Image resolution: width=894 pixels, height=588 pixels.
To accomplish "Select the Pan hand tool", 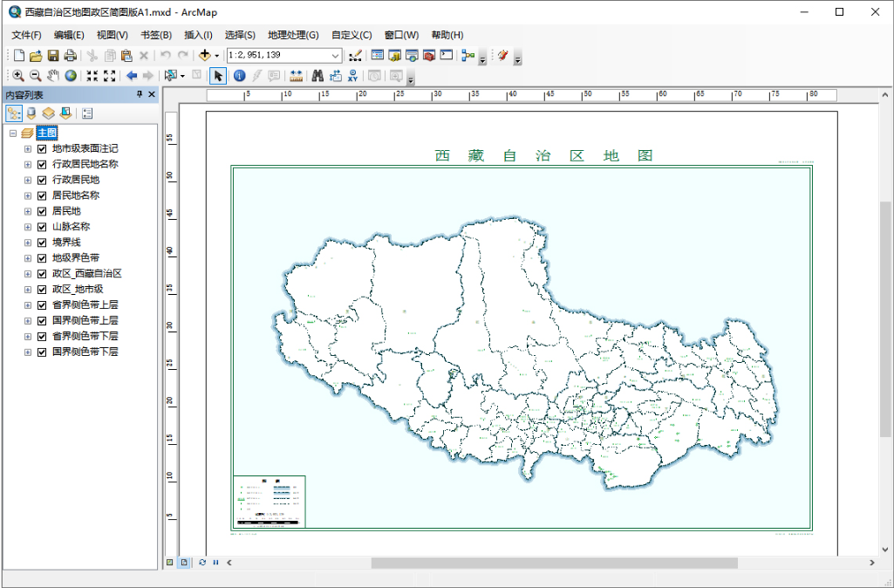I will [52, 76].
